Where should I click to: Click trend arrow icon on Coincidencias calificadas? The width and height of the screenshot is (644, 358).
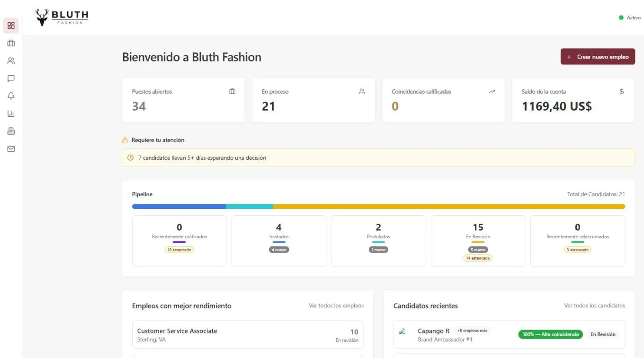492,91
